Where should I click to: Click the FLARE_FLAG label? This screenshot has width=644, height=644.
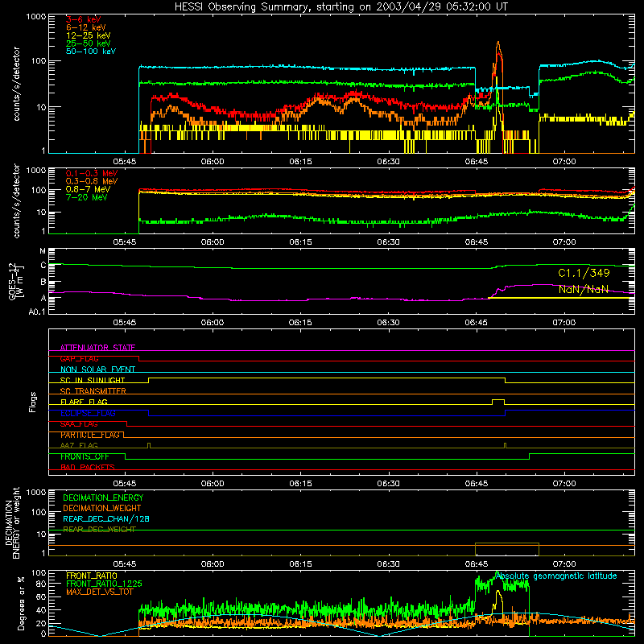(x=84, y=402)
